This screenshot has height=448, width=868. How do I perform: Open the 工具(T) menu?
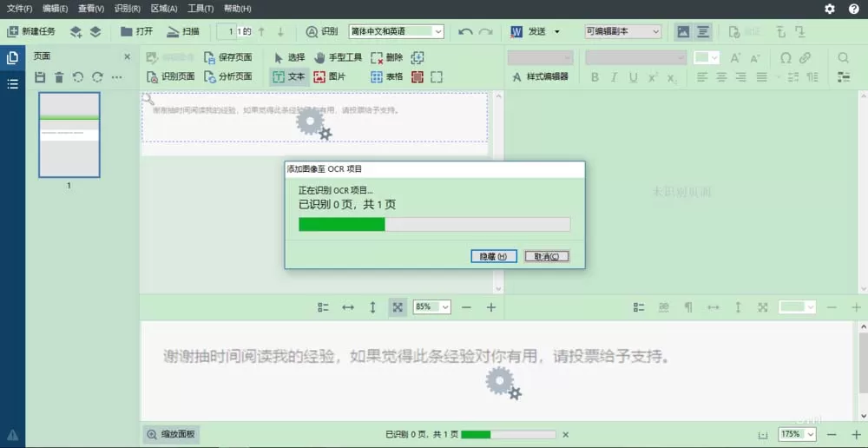pyautogui.click(x=201, y=9)
